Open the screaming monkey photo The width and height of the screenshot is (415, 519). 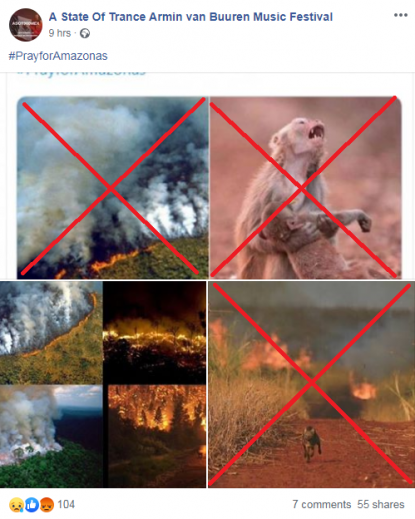(x=305, y=187)
